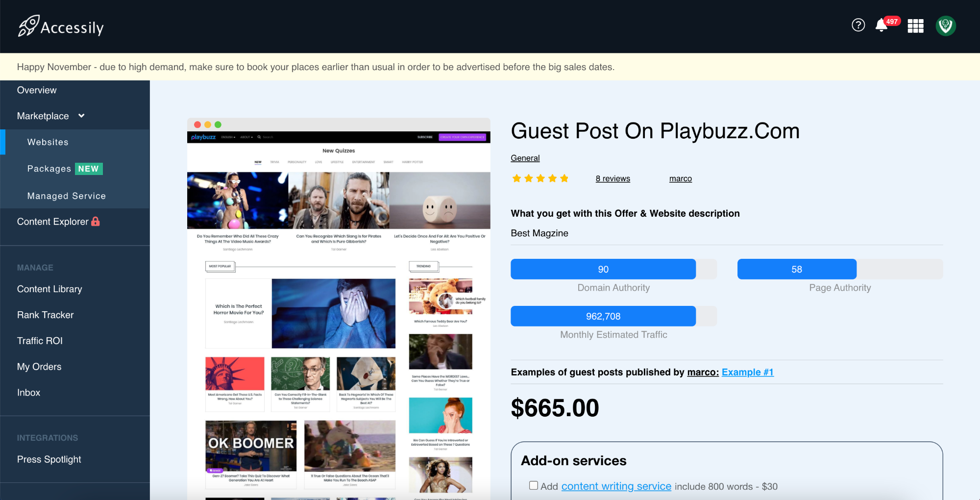Go to Overview in sidebar
980x500 pixels.
(x=37, y=90)
